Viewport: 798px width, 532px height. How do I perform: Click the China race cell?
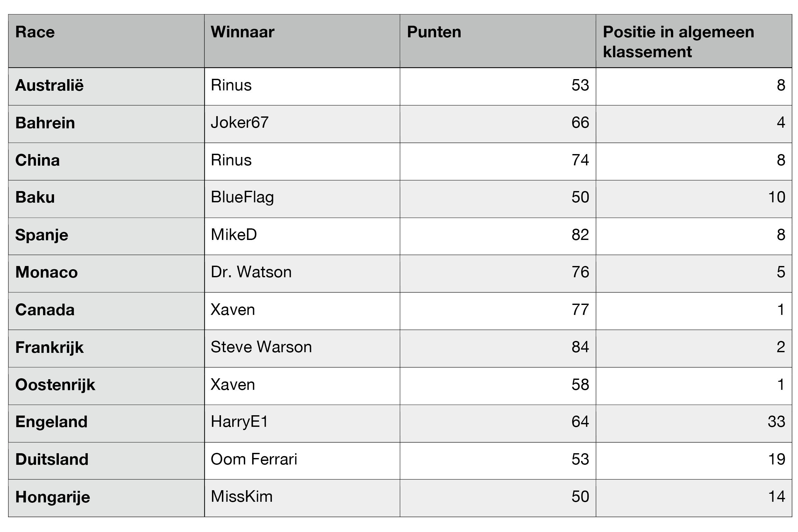pyautogui.click(x=106, y=161)
